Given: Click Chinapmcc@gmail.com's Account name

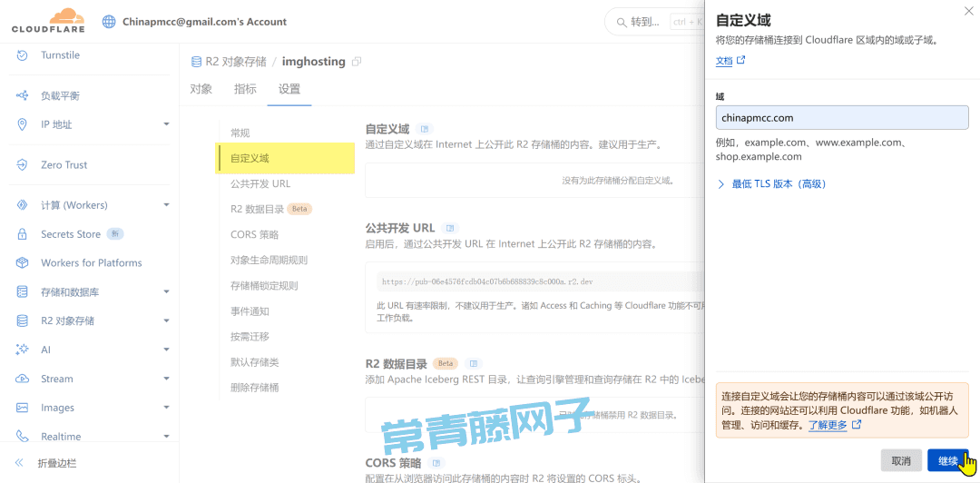Looking at the screenshot, I should [204, 22].
